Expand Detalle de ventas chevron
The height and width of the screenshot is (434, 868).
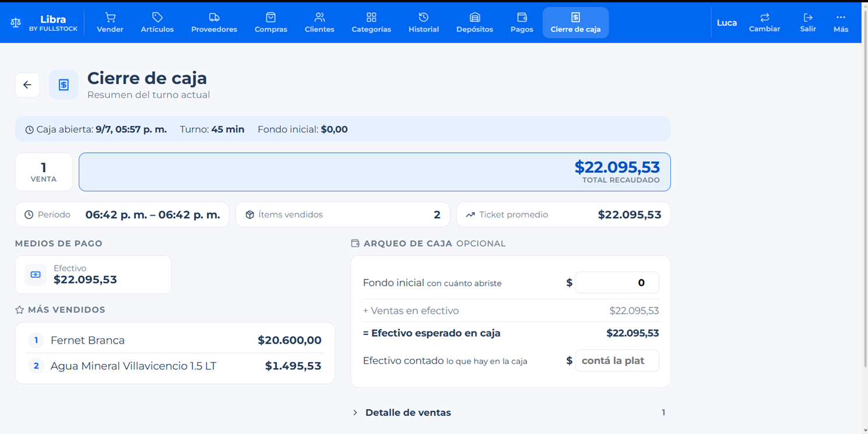[x=355, y=412]
